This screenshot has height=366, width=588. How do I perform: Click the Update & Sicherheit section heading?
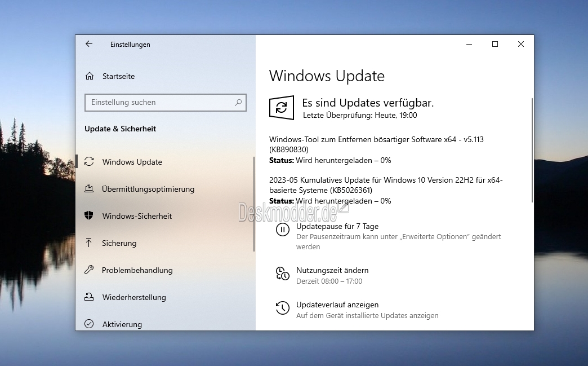click(120, 129)
